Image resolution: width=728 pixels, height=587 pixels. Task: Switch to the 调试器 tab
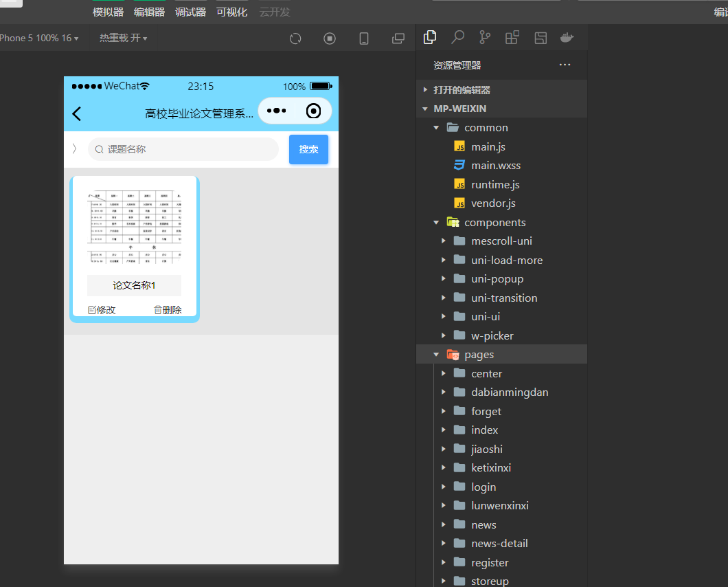[x=190, y=12]
